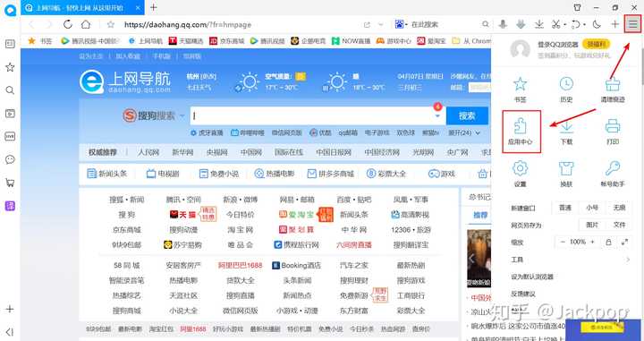Open the 换肤 shirt icon
This screenshot has height=341, width=644.
(x=566, y=168)
